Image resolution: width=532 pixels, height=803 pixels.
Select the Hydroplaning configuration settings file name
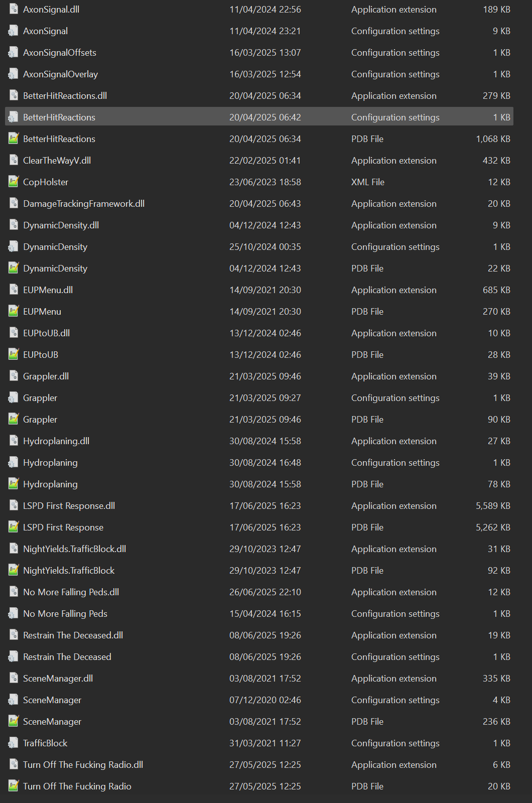50,463
